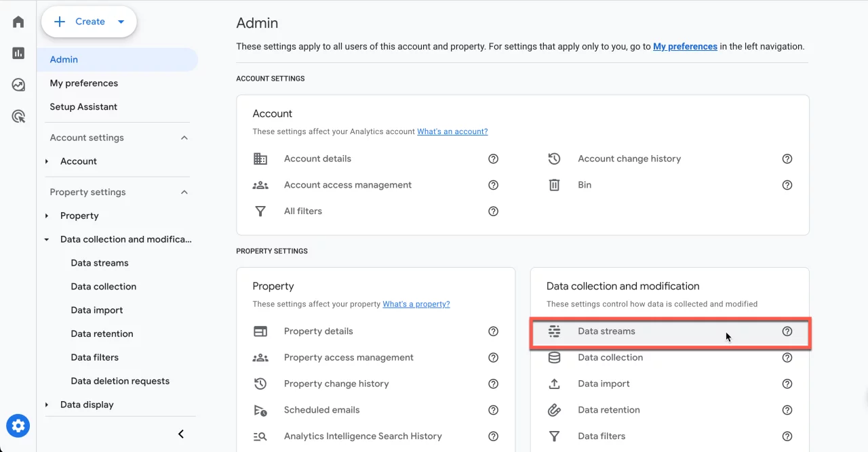Open help for Bin

tap(787, 185)
